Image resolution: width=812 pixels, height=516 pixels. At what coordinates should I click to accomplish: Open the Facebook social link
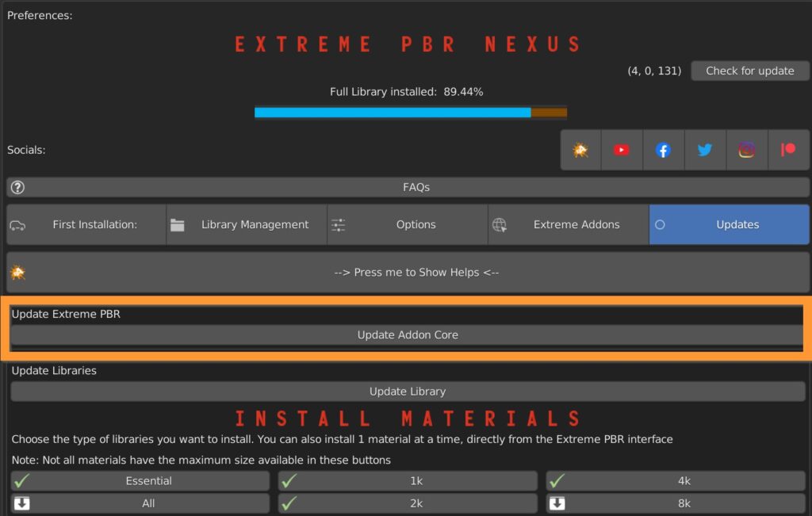(x=663, y=150)
